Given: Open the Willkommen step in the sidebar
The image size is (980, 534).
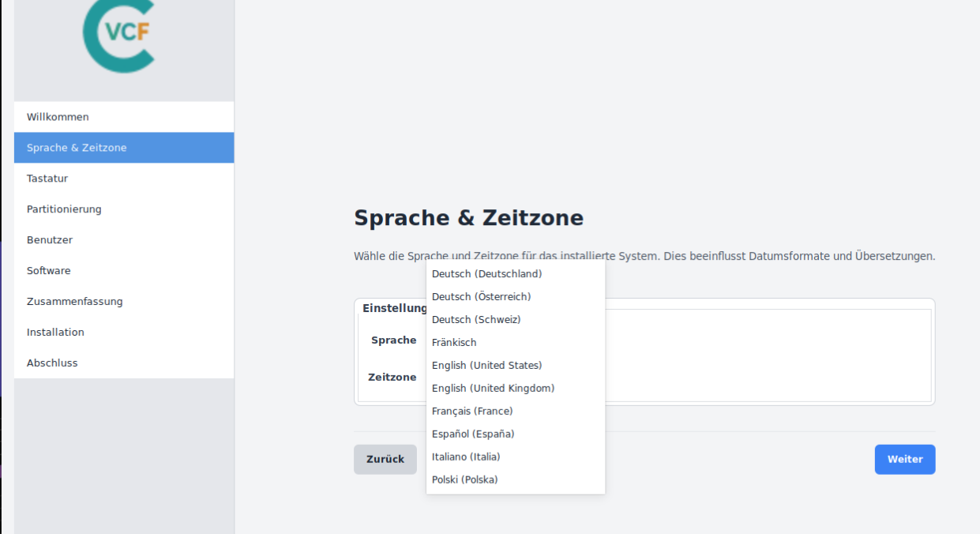Looking at the screenshot, I should coord(58,117).
